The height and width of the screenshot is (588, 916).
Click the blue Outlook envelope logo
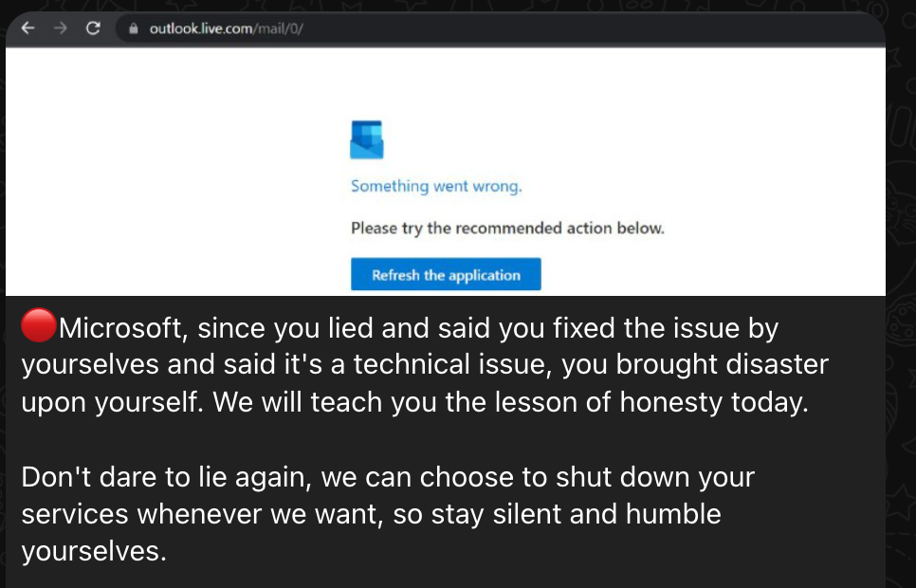tap(366, 139)
